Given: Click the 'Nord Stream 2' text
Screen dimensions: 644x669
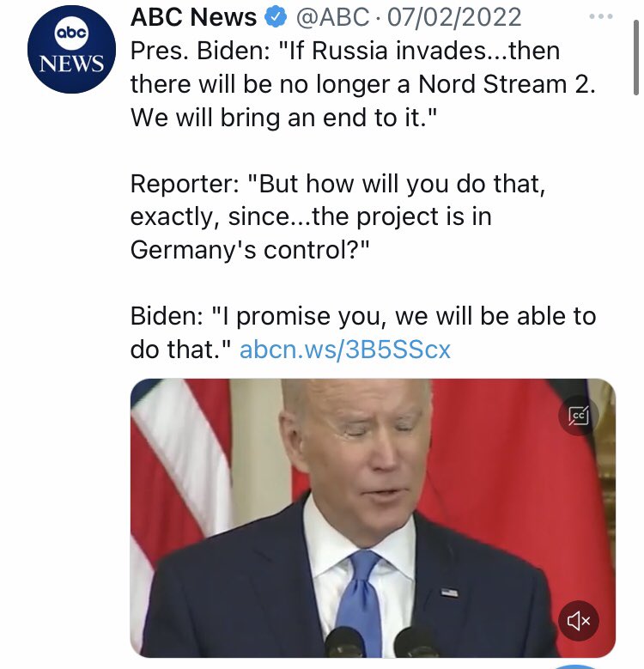Looking at the screenshot, I should [x=506, y=84].
